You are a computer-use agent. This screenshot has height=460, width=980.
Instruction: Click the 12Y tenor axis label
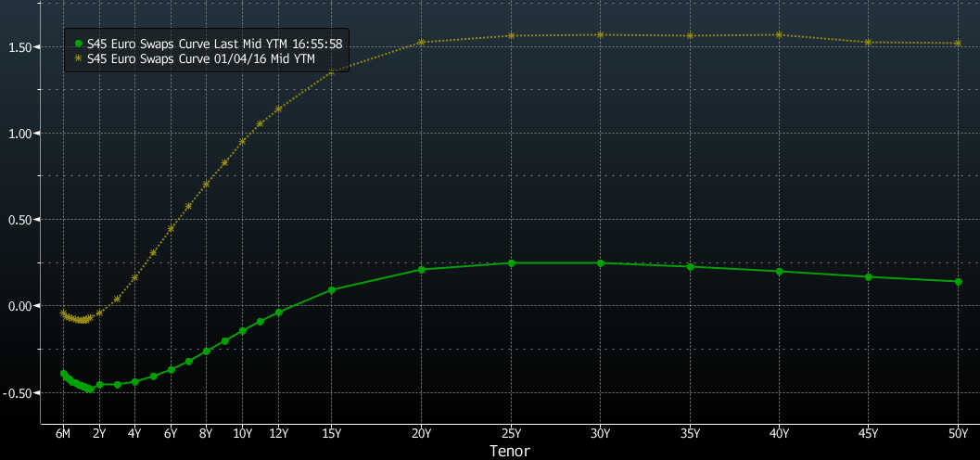tap(278, 434)
